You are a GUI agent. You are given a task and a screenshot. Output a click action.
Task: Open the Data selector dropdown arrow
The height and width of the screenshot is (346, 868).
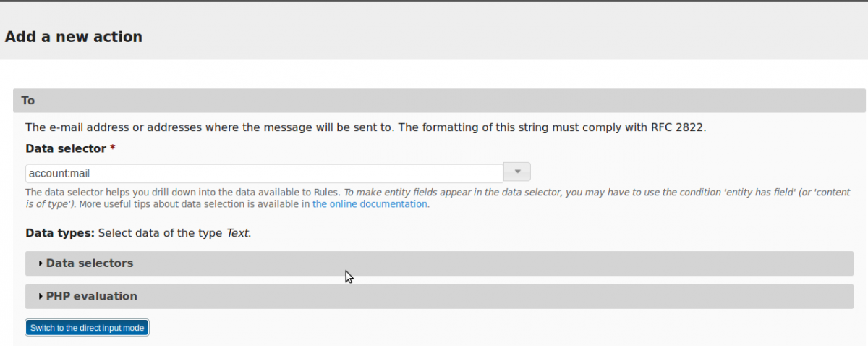(517, 172)
